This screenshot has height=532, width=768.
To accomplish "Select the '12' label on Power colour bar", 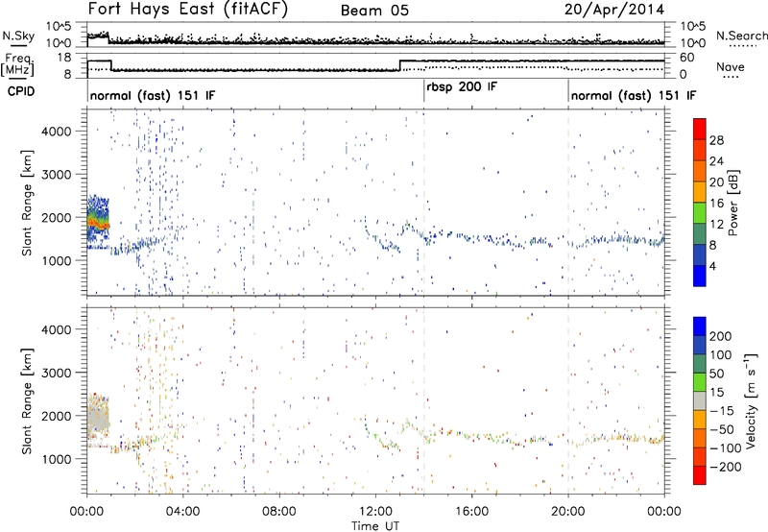I will [x=716, y=225].
